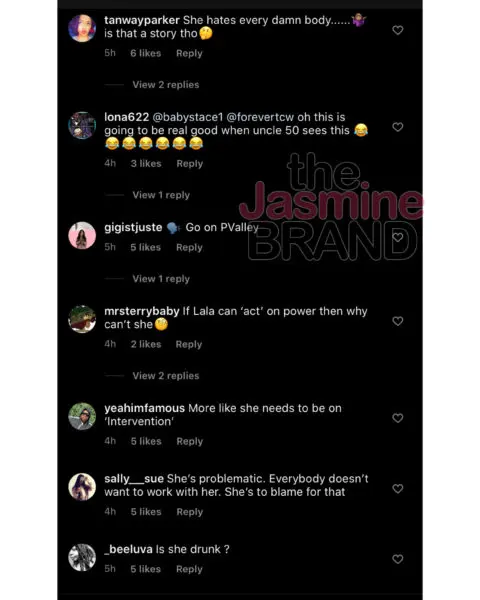
Task: Like gigistjuste's PValley comment
Action: point(398,237)
